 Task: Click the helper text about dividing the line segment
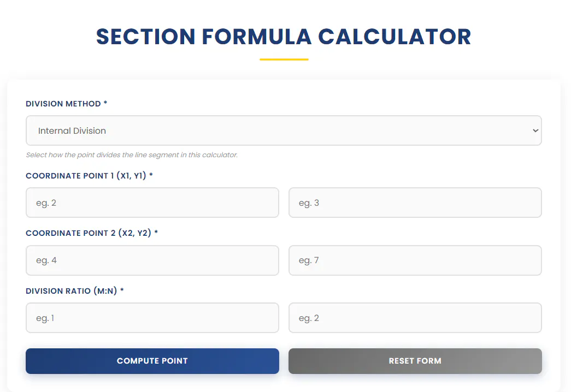pos(132,155)
